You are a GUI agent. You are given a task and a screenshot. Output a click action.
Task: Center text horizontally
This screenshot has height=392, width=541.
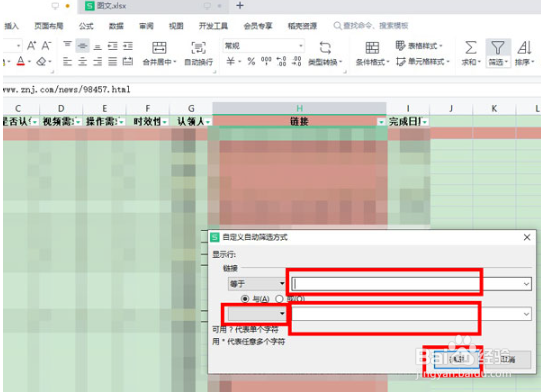(x=82, y=62)
